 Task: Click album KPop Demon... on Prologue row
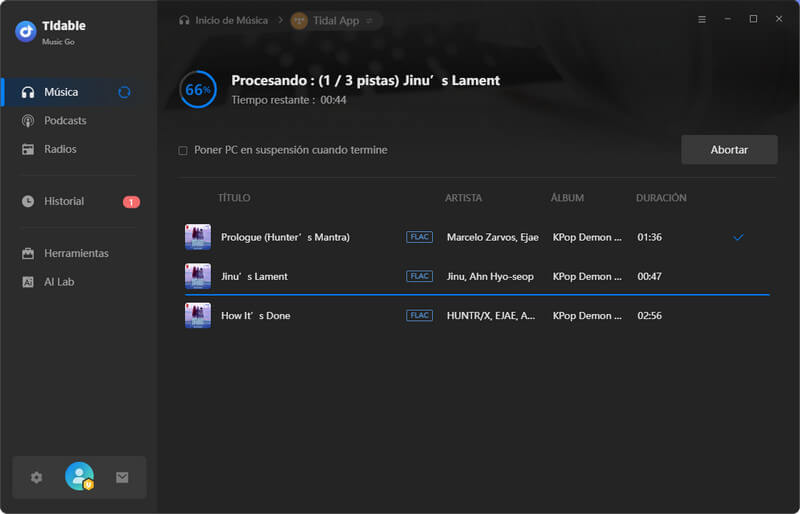[x=587, y=237]
